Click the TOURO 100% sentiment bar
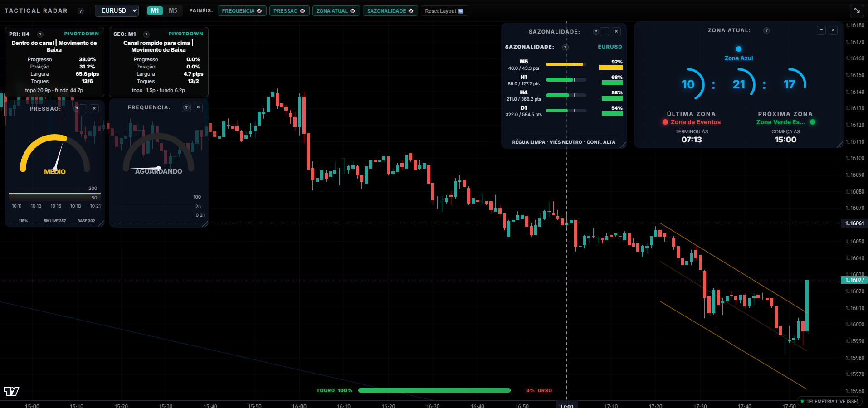The height and width of the screenshot is (408, 868). (434, 390)
